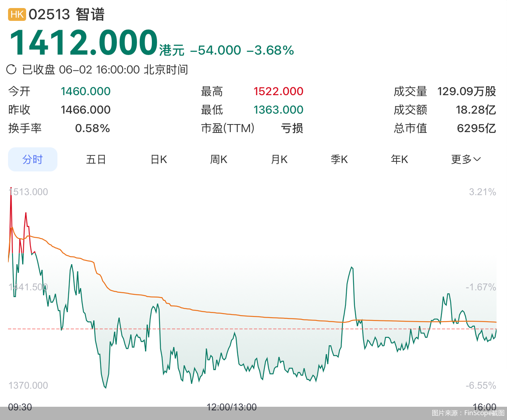
Task: Click the 最低 value 1363.000
Action: pos(278,110)
